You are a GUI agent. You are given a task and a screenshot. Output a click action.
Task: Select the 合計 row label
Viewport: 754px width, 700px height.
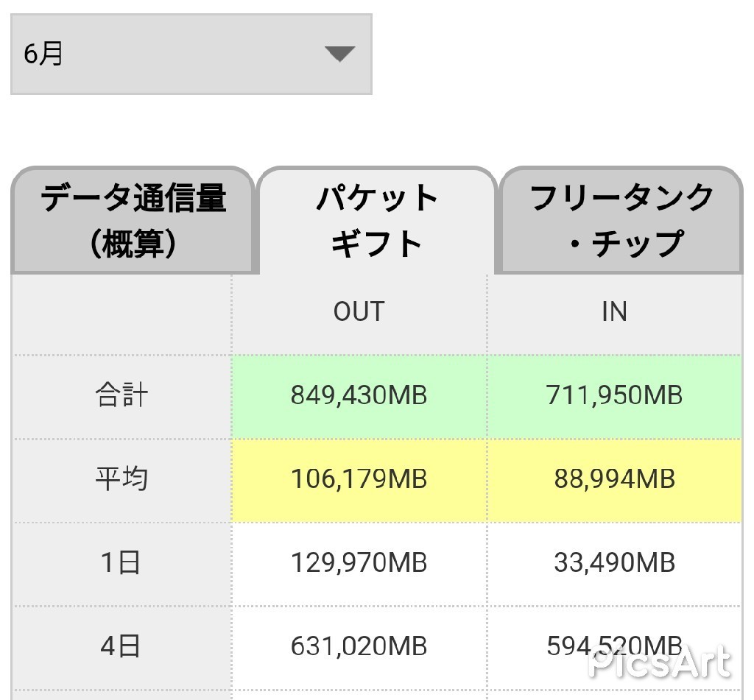[x=121, y=396]
